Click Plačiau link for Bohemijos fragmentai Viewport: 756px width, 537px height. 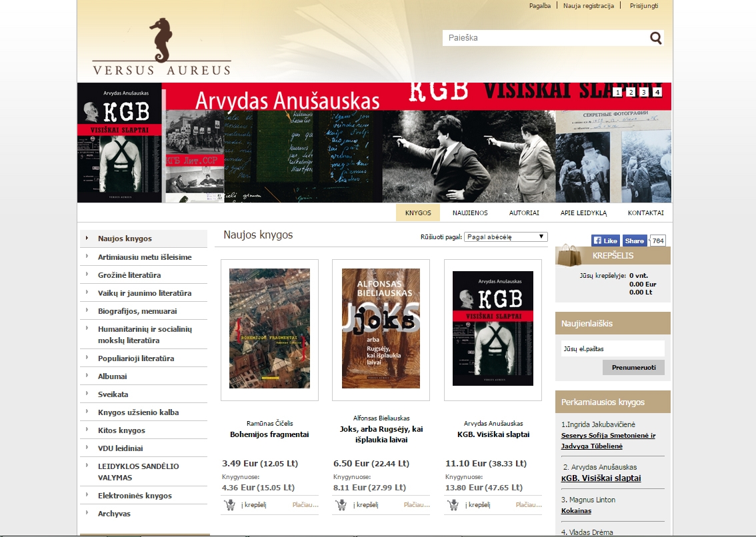305,505
